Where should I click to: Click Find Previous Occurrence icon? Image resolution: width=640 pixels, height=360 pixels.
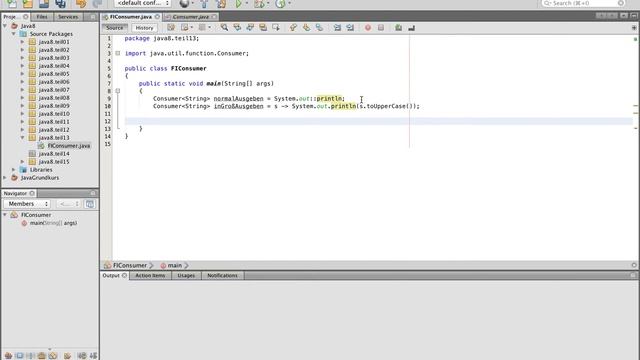click(237, 28)
